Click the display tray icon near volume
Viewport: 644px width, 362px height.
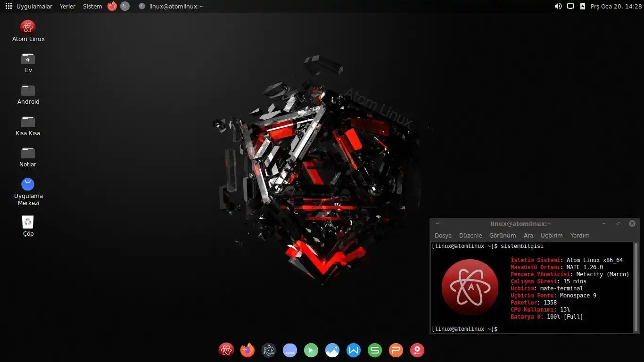click(570, 6)
